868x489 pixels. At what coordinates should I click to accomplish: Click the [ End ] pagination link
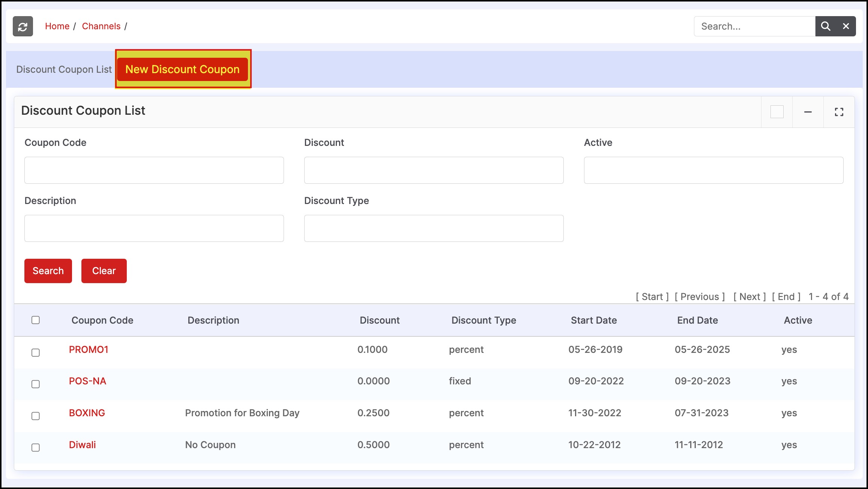pyautogui.click(x=786, y=297)
